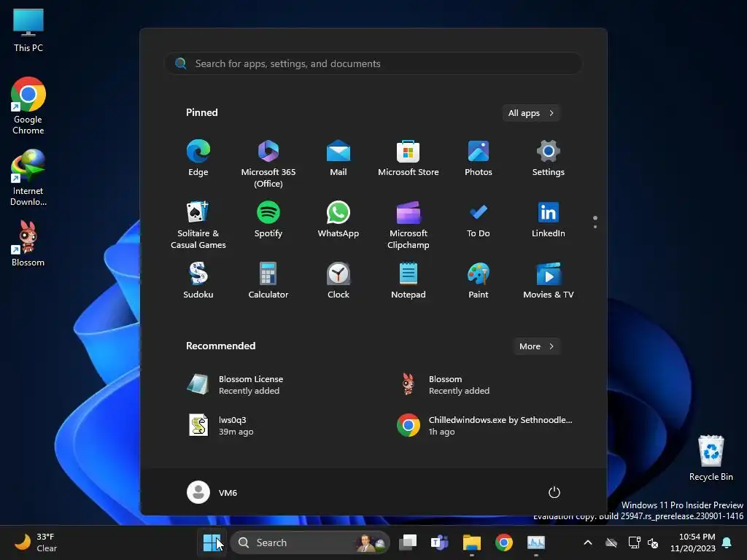Open the clock and date flyout
This screenshot has width=747, height=560.
click(693, 542)
